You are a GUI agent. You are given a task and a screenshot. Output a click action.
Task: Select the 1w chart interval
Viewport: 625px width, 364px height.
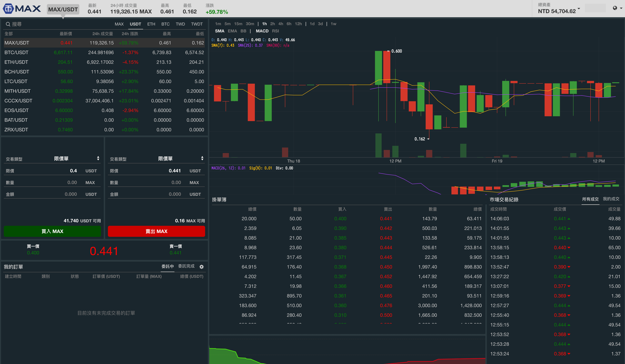333,24
